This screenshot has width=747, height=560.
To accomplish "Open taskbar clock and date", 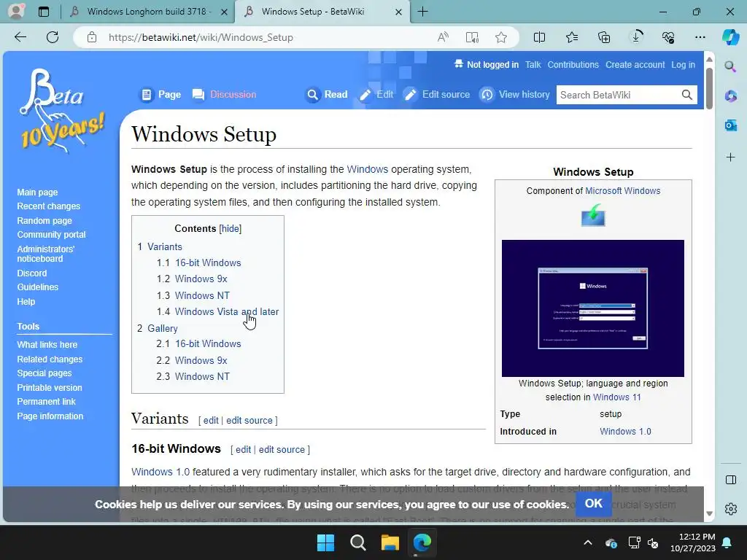I will coord(693,542).
